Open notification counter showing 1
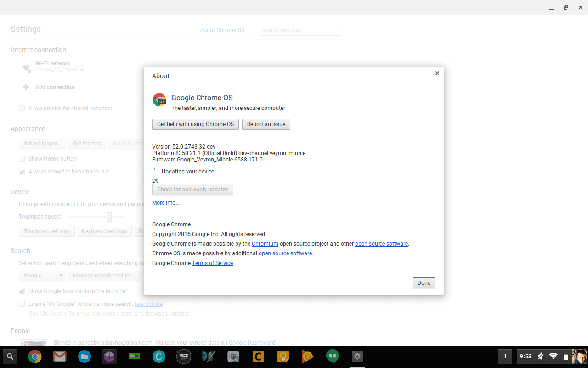Screen dimensions: 588x368 tap(505, 356)
